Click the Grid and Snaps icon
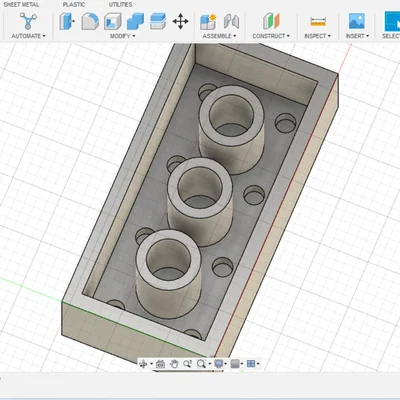400x400 pixels. click(235, 364)
